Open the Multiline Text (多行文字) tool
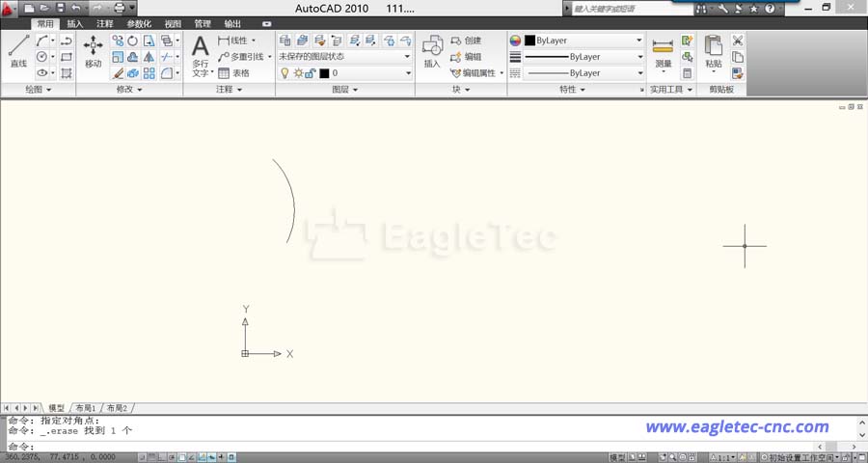Viewport: 868px width, 463px height. (x=201, y=55)
